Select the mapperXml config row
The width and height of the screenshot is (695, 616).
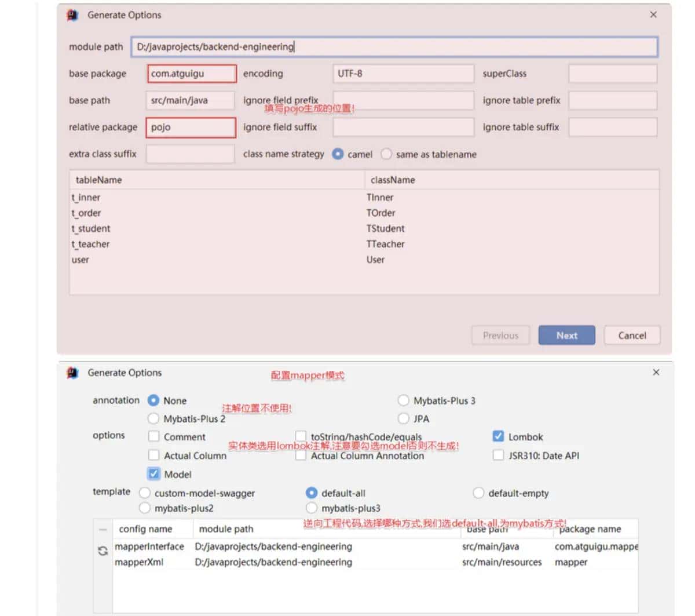(x=139, y=562)
